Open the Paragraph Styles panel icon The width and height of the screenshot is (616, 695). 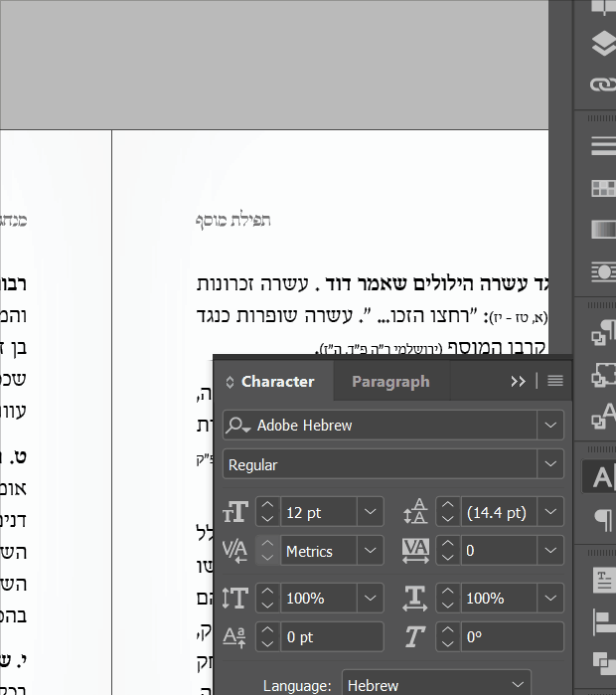[604, 332]
